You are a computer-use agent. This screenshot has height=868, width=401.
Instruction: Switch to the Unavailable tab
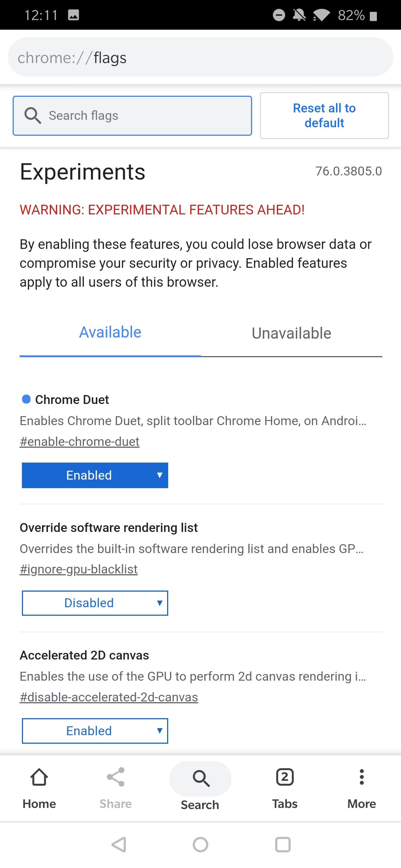(x=291, y=333)
